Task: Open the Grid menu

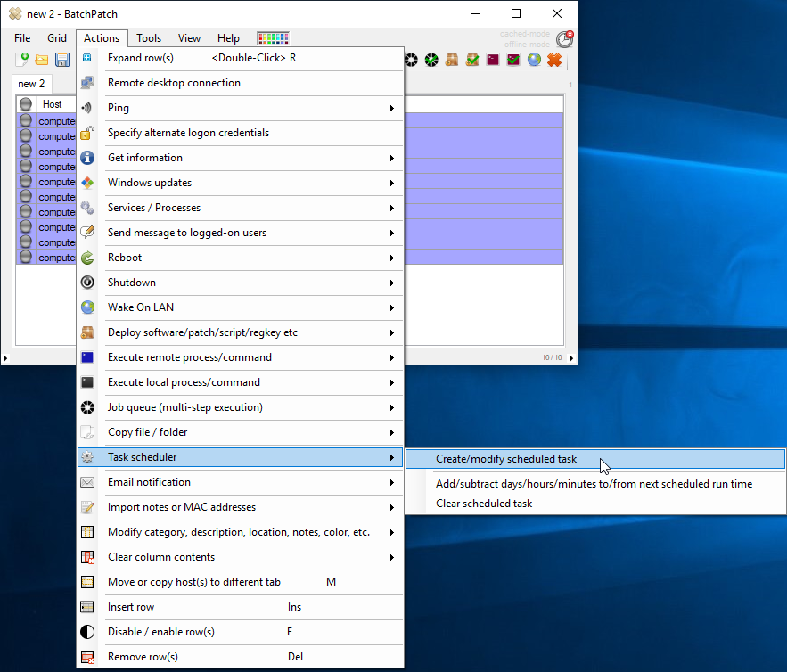Action: tap(57, 38)
